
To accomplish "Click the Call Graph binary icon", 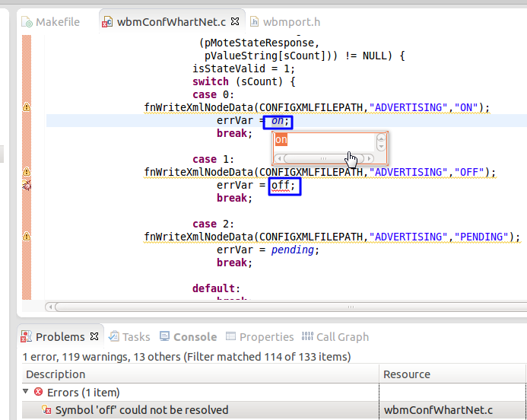I will click(x=307, y=336).
